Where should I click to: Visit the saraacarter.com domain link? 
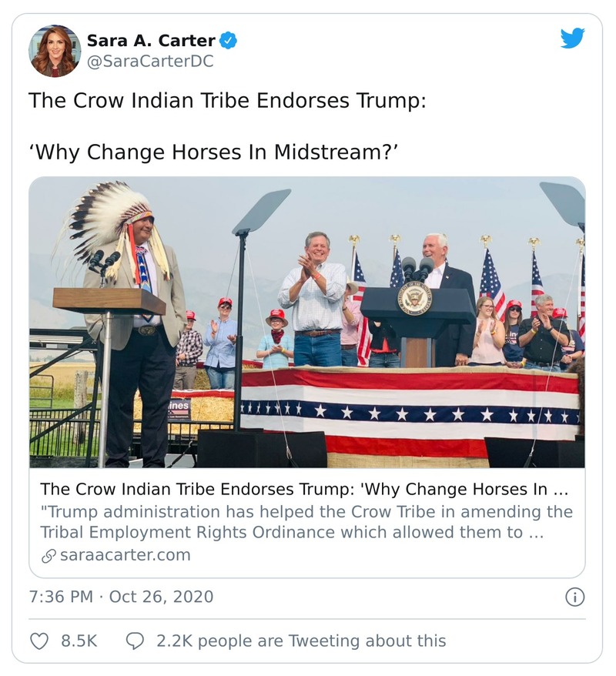pyautogui.click(x=125, y=555)
